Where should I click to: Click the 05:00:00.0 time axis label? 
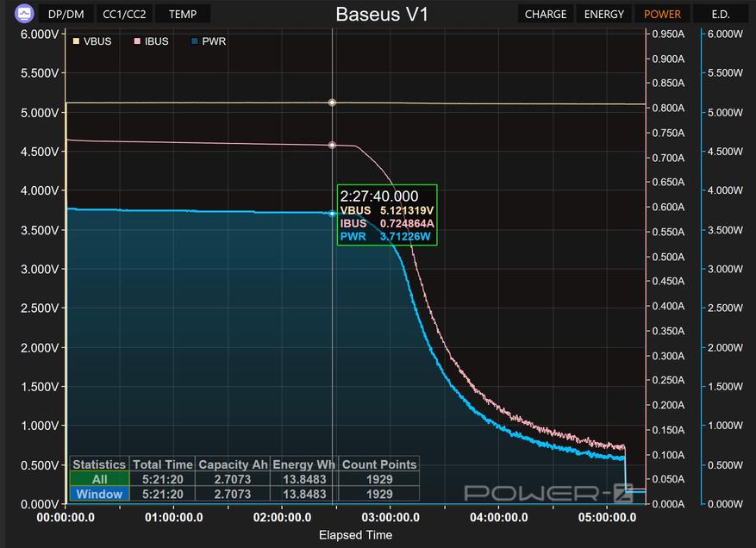tap(607, 518)
